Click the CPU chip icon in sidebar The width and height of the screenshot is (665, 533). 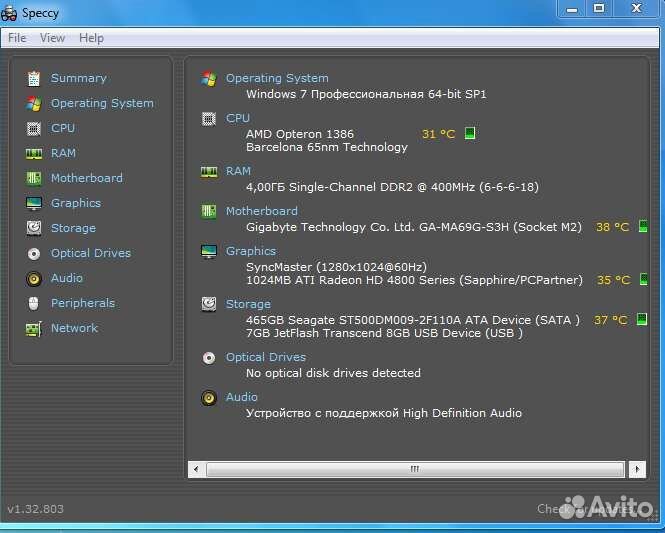(x=34, y=128)
